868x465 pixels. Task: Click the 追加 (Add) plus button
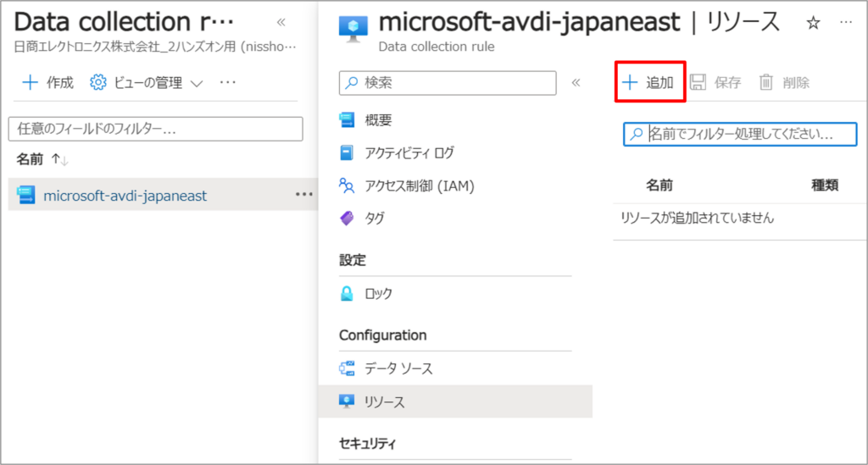coord(648,82)
